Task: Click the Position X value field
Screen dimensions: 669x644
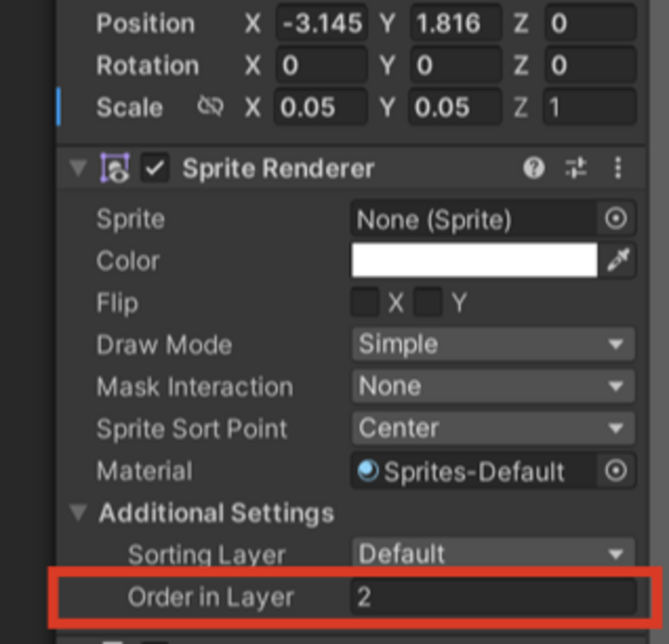Action: pos(322,23)
